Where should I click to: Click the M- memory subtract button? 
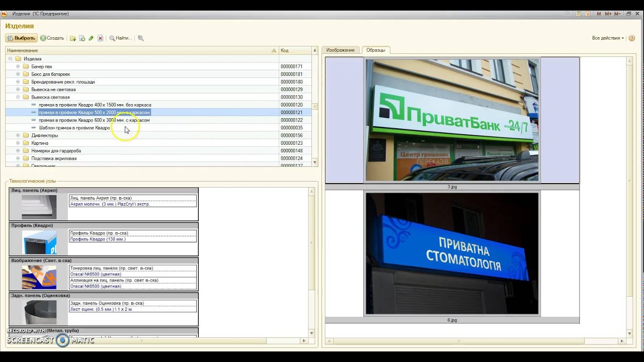pos(617,14)
